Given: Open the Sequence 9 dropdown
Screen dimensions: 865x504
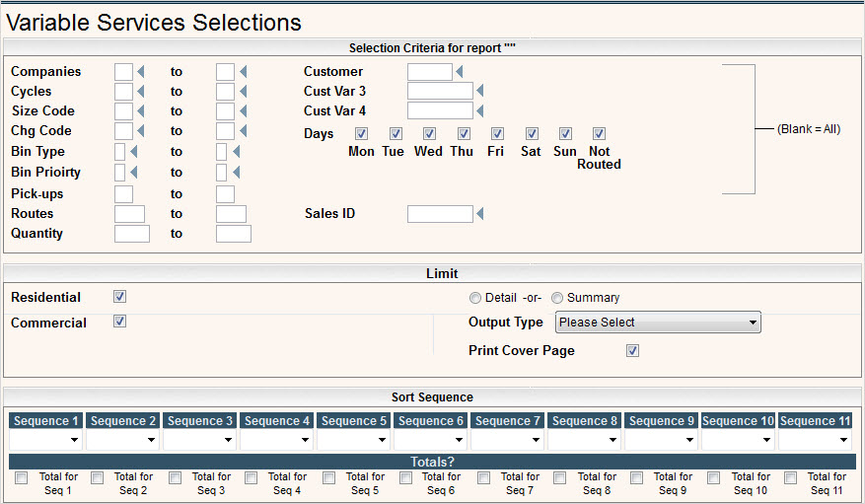Looking at the screenshot, I should 662,440.
